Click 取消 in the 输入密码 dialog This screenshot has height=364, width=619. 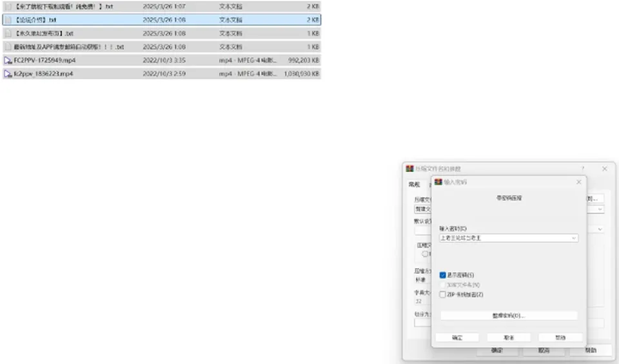tap(509, 338)
